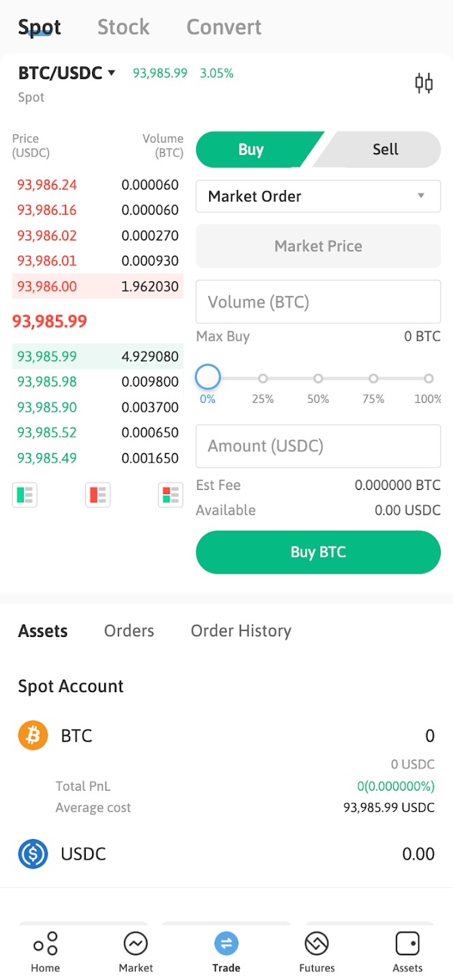This screenshot has width=453, height=980.
Task: Select the buy-orders-only order book layout icon
Action: (25, 495)
